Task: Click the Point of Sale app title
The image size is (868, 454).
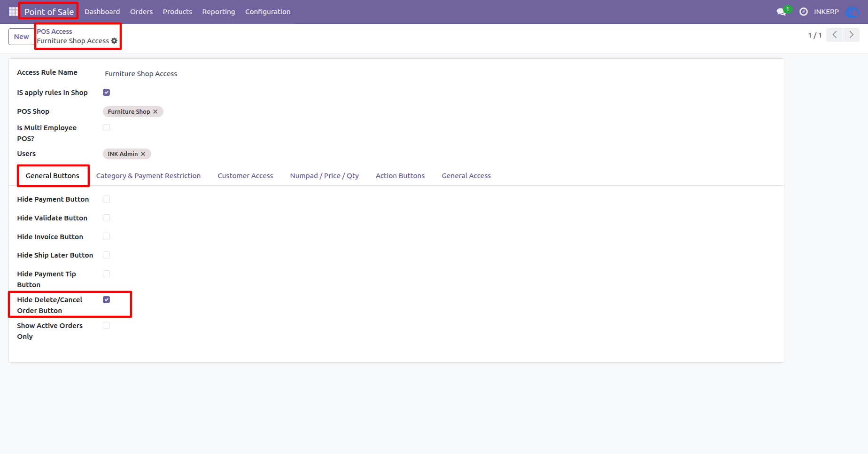Action: pos(49,12)
